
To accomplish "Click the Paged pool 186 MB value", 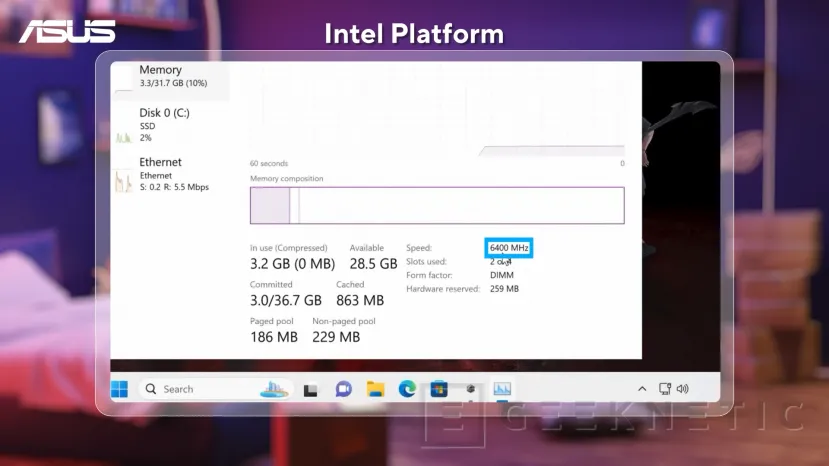I will pyautogui.click(x=274, y=337).
